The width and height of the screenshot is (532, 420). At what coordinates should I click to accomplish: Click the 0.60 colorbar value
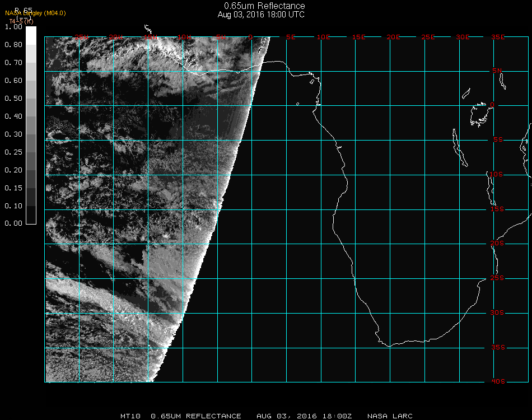[13, 81]
